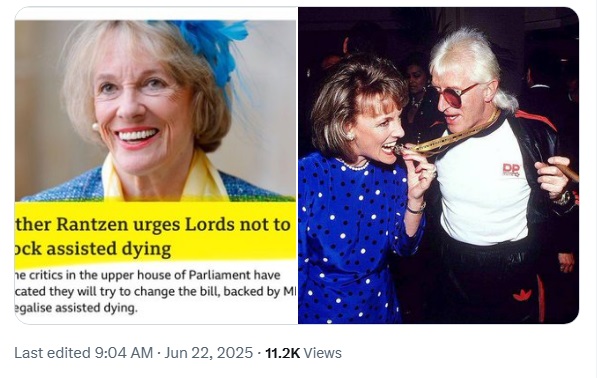Click the 'Last edited' text

click(x=52, y=353)
